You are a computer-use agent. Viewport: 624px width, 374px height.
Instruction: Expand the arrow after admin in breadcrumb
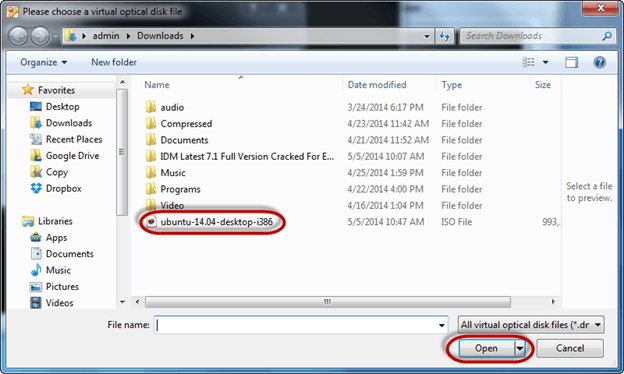point(128,36)
